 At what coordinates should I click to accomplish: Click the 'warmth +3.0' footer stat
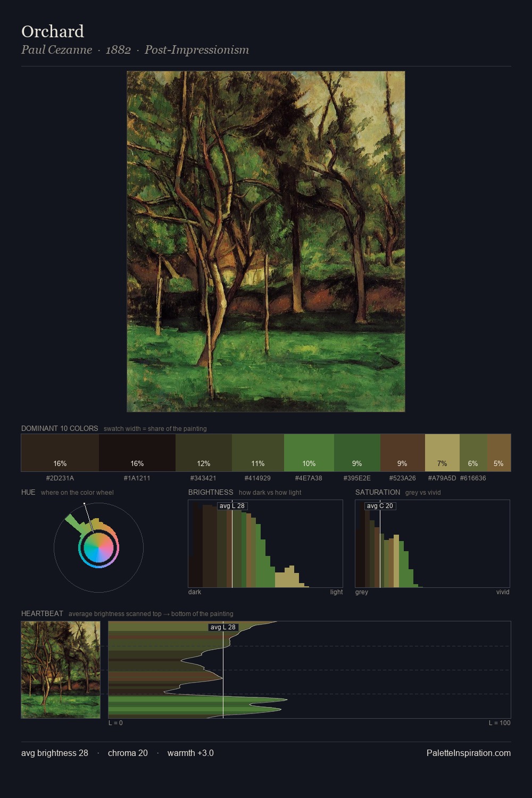point(190,753)
